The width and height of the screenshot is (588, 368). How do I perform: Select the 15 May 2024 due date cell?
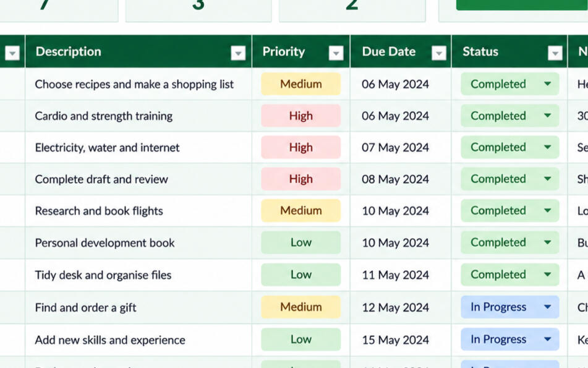tap(401, 340)
